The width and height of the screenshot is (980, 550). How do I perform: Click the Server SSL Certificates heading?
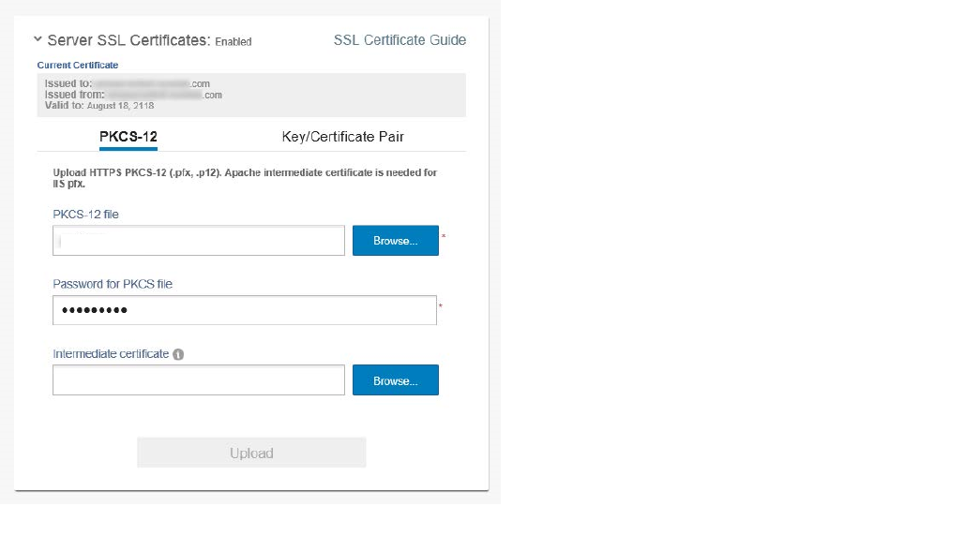128,40
